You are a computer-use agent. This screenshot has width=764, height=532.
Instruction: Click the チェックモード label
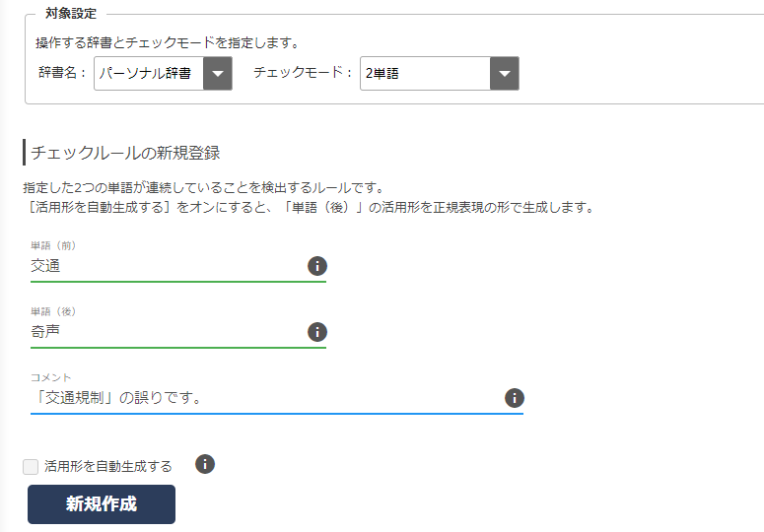[x=302, y=73]
